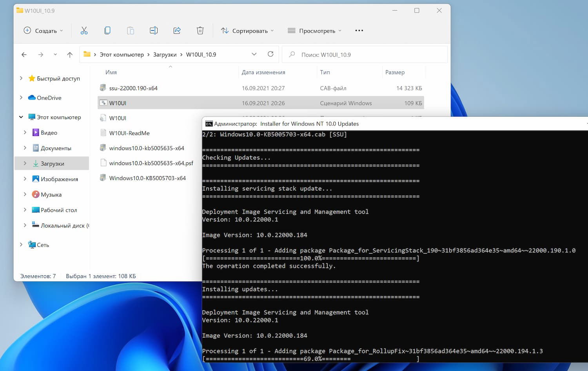The height and width of the screenshot is (371, 588).
Task: Open the address bar history dropdown
Action: pyautogui.click(x=254, y=54)
